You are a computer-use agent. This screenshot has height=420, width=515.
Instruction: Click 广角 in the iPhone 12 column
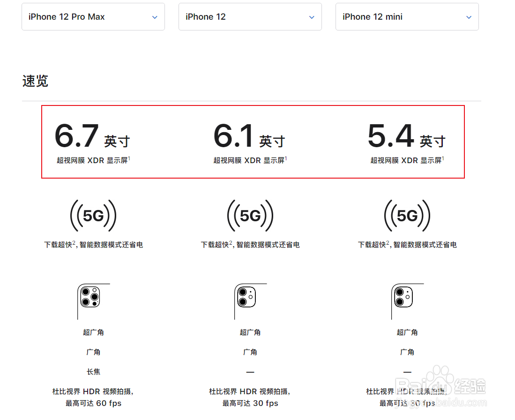(250, 352)
